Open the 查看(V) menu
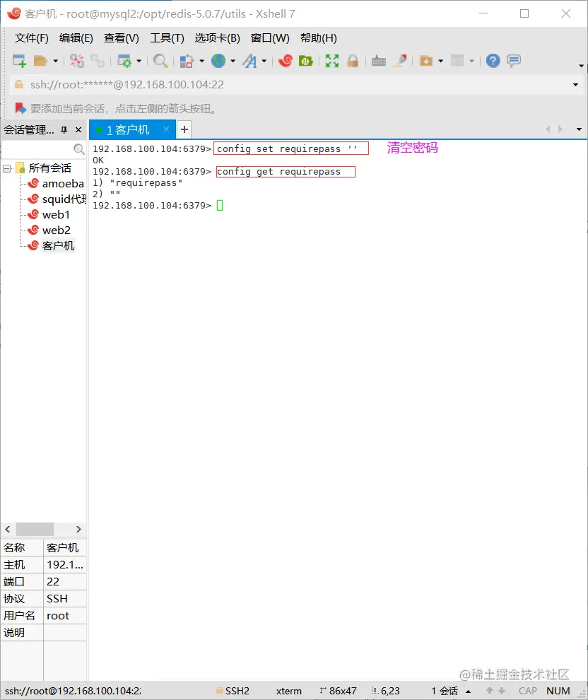The image size is (588, 700). click(x=122, y=38)
